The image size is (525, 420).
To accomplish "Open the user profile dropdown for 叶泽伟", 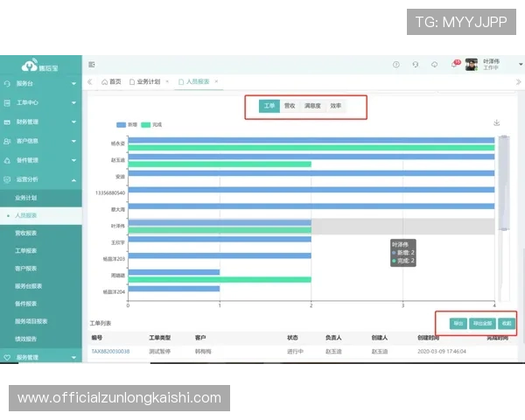I will (490, 64).
